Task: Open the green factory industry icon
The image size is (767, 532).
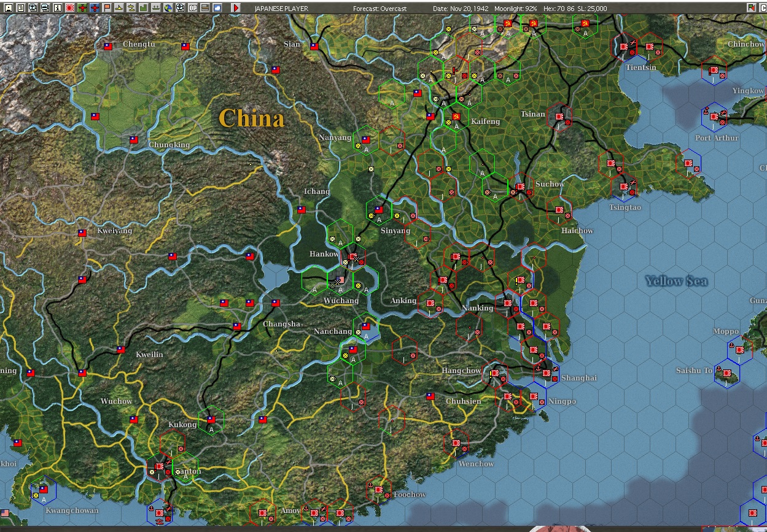Action: click(x=143, y=8)
